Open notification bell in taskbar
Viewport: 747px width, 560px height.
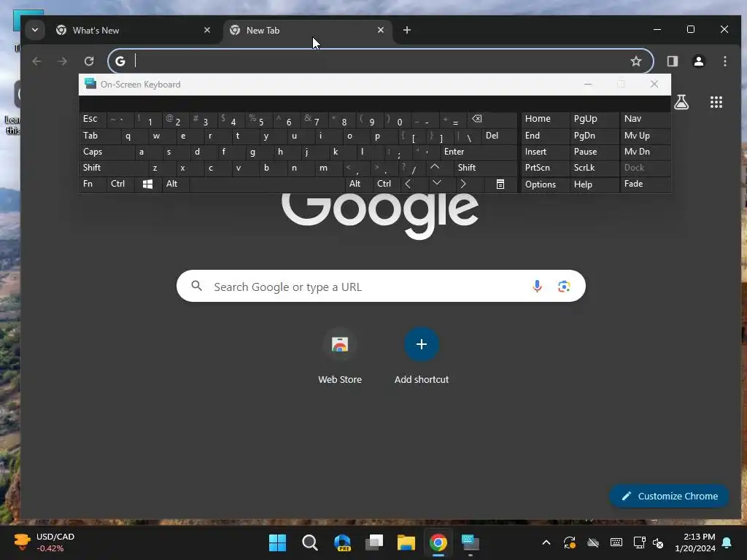point(727,542)
